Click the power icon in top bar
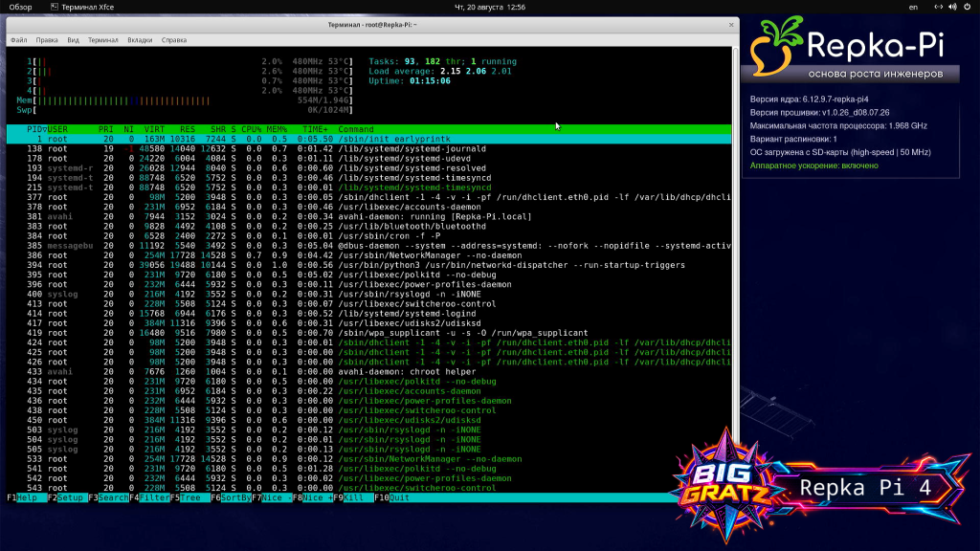Viewport: 980px width, 551px height. tap(968, 7)
